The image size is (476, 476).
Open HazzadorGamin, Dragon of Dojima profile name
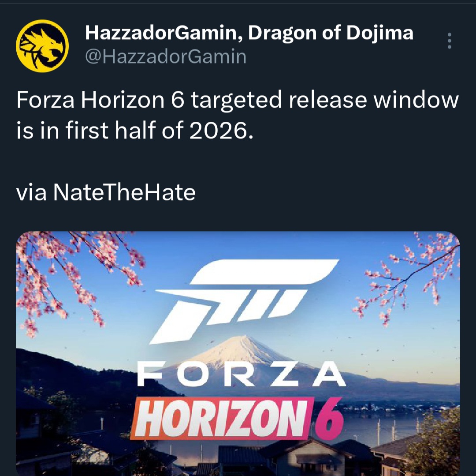tap(249, 32)
